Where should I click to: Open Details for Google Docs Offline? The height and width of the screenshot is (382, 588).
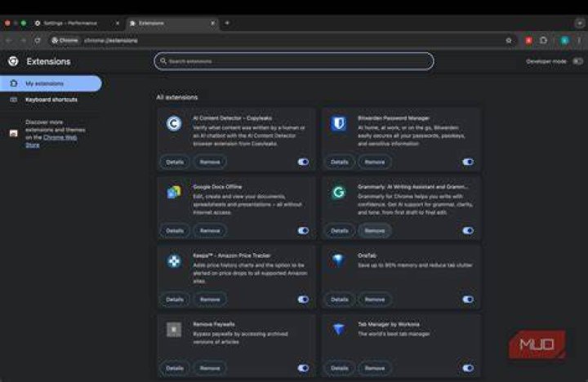pos(175,230)
